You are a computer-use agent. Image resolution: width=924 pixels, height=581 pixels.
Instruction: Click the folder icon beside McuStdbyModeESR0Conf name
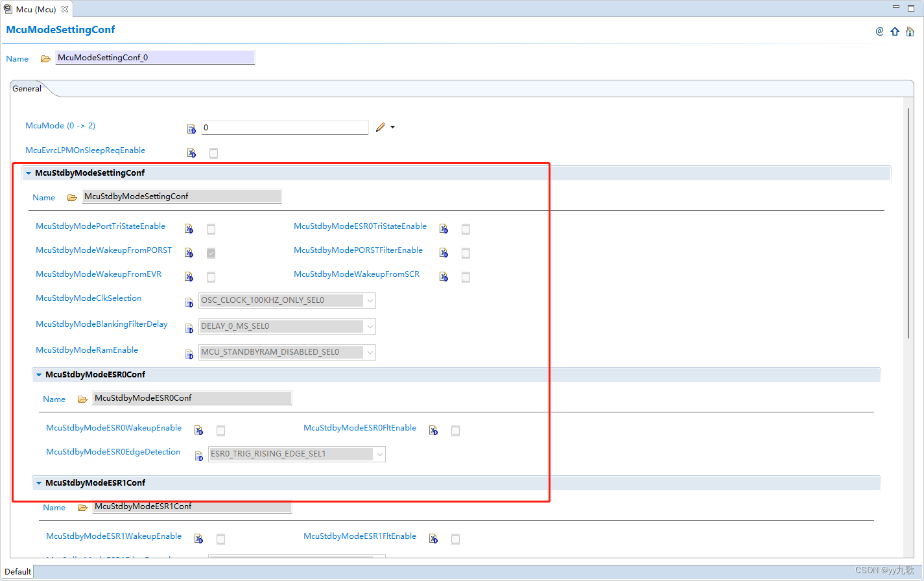coord(82,399)
